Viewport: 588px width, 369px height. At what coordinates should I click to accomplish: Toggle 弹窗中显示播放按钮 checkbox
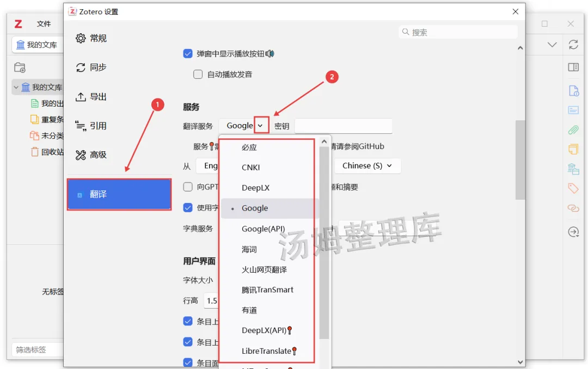[188, 54]
